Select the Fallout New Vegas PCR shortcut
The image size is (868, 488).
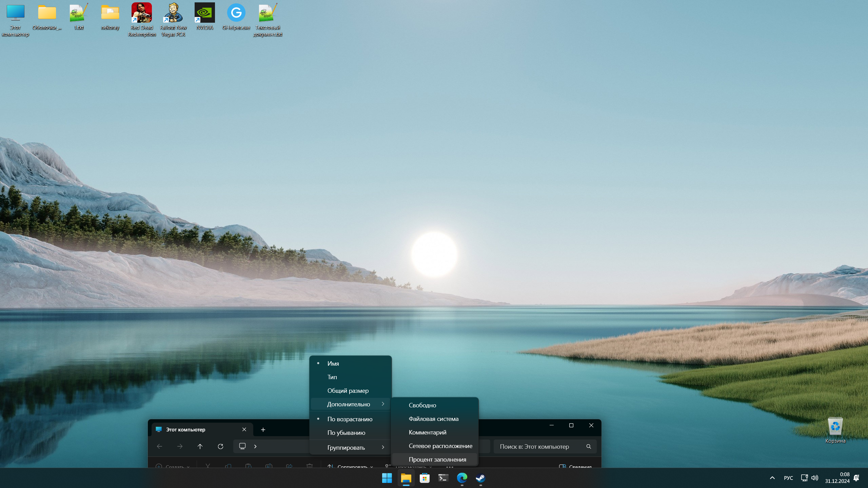coord(173,20)
